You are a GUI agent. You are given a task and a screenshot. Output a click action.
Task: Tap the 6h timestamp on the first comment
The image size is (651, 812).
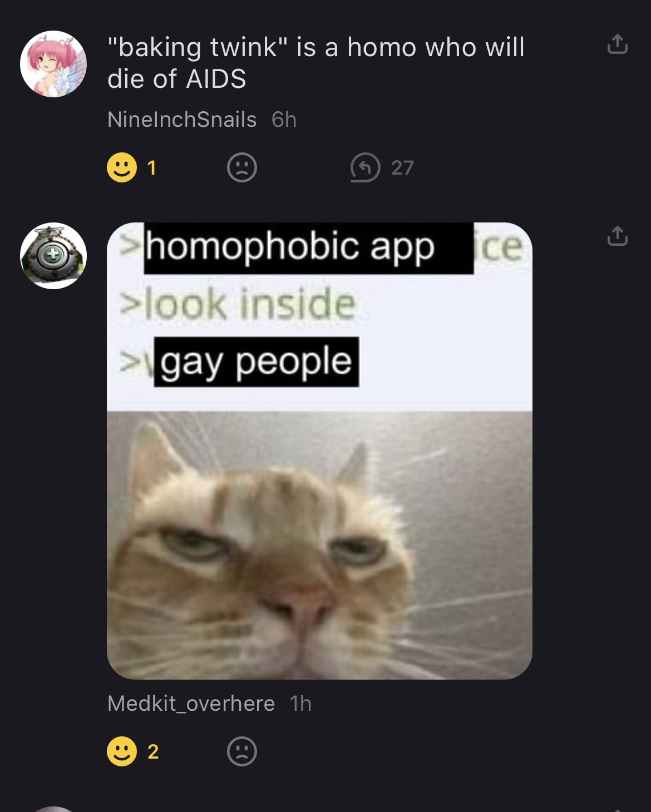[x=284, y=120]
